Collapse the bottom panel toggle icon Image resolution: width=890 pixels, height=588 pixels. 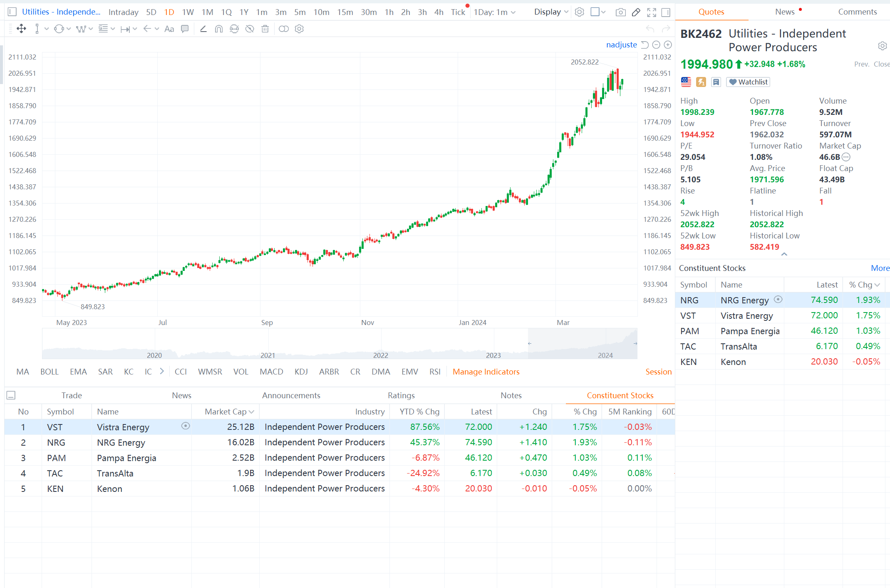point(11,395)
